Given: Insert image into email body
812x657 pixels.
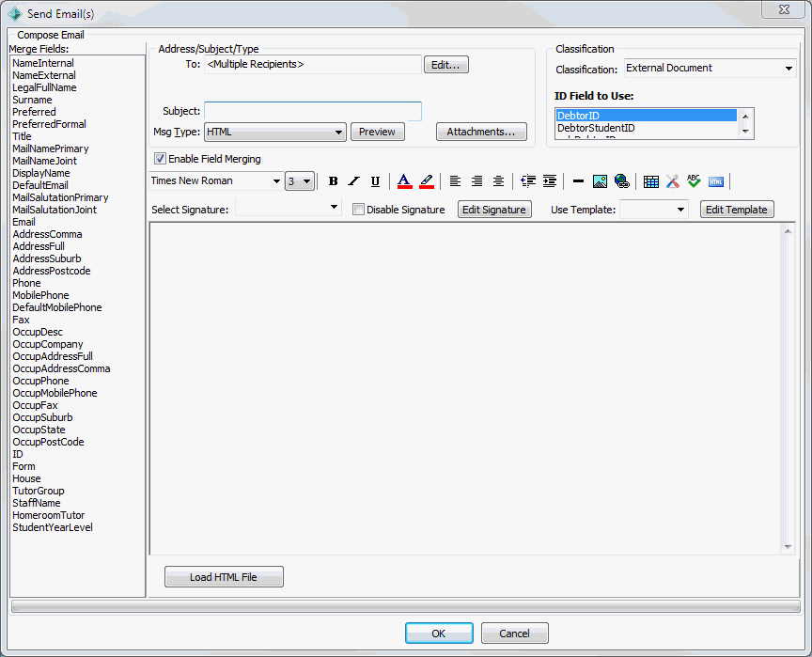Looking at the screenshot, I should click(600, 181).
